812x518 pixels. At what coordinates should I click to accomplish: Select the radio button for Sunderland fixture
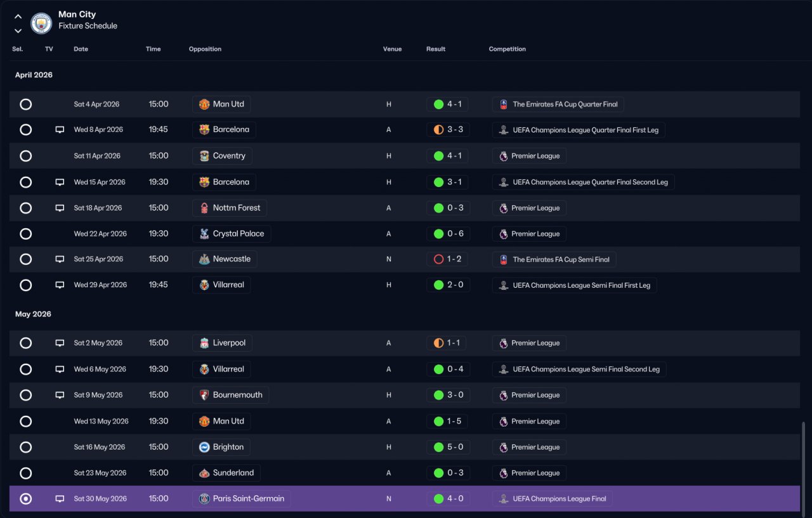(x=25, y=472)
